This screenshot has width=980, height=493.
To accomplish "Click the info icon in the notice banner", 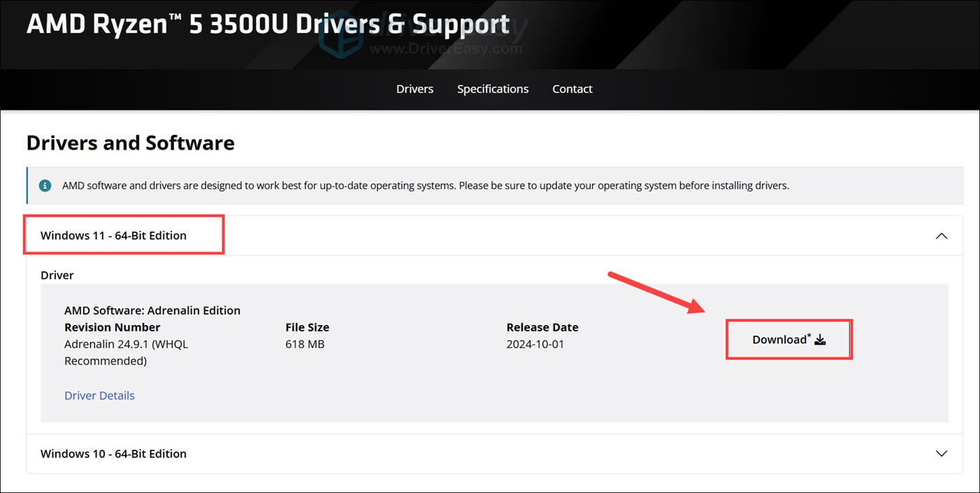I will 45,185.
